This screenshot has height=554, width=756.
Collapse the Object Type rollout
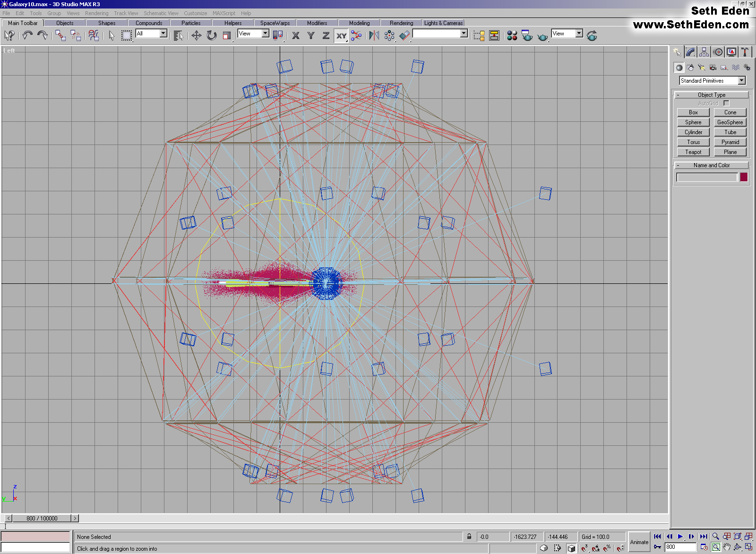[711, 95]
